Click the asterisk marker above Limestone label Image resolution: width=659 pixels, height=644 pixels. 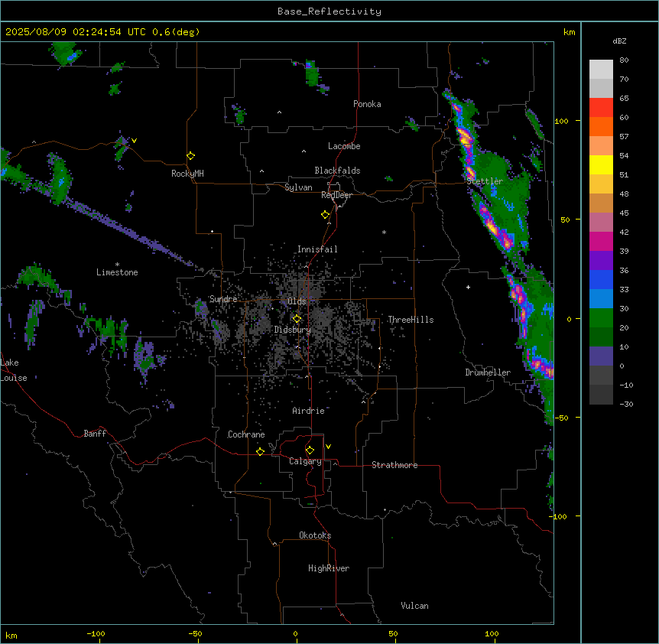click(117, 265)
